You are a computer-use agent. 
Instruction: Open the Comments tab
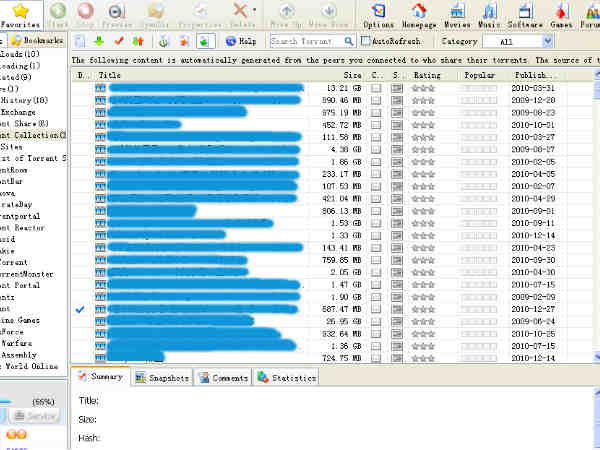[x=223, y=378]
